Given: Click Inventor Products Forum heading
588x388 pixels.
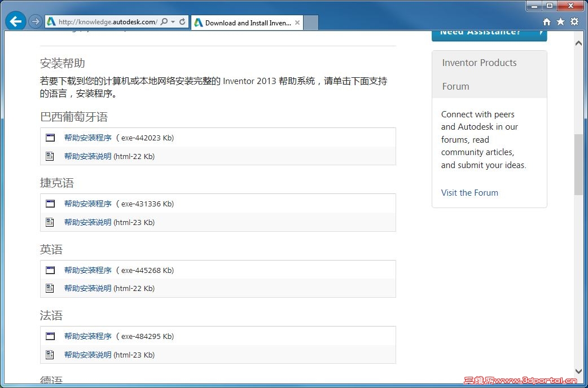Looking at the screenshot, I should (x=479, y=74).
